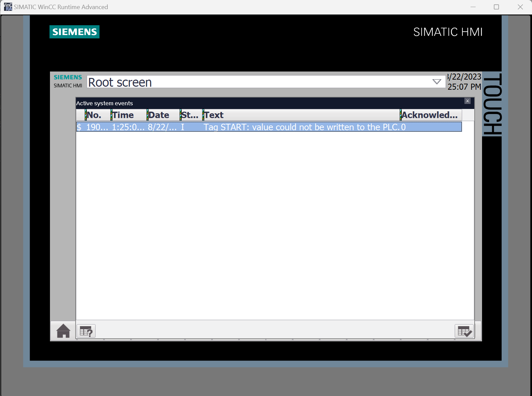Click the St... status column header

point(191,115)
